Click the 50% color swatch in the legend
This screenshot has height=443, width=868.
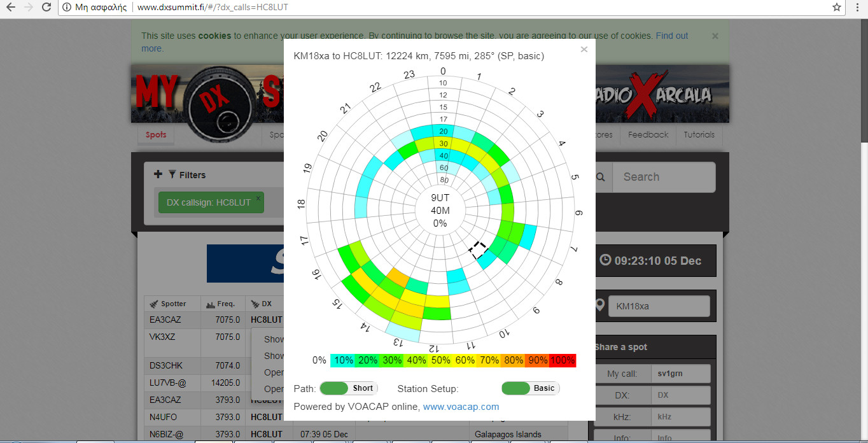pyautogui.click(x=440, y=360)
